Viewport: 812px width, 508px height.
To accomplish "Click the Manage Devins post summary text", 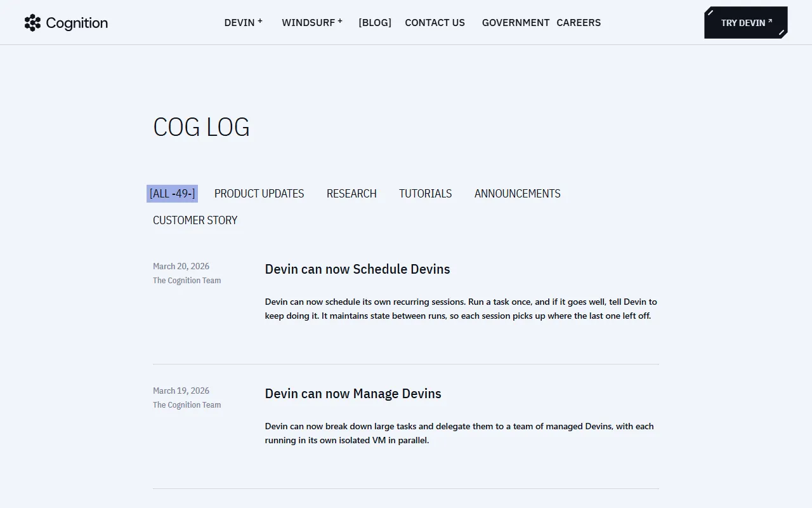I will tap(459, 433).
